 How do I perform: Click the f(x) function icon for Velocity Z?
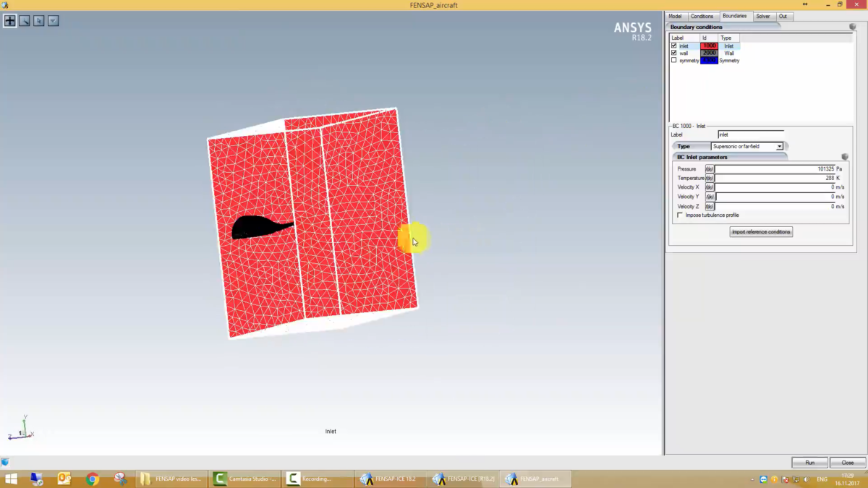pyautogui.click(x=710, y=206)
